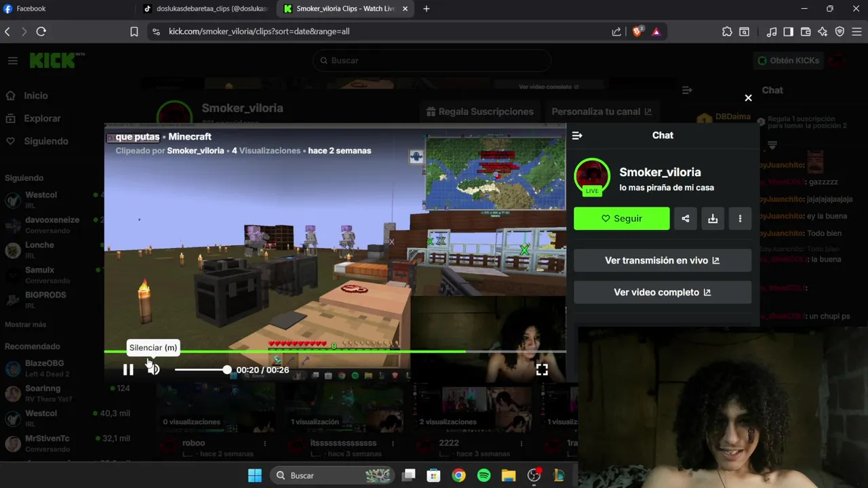
Task: Click the browser share page icon
Action: (616, 31)
